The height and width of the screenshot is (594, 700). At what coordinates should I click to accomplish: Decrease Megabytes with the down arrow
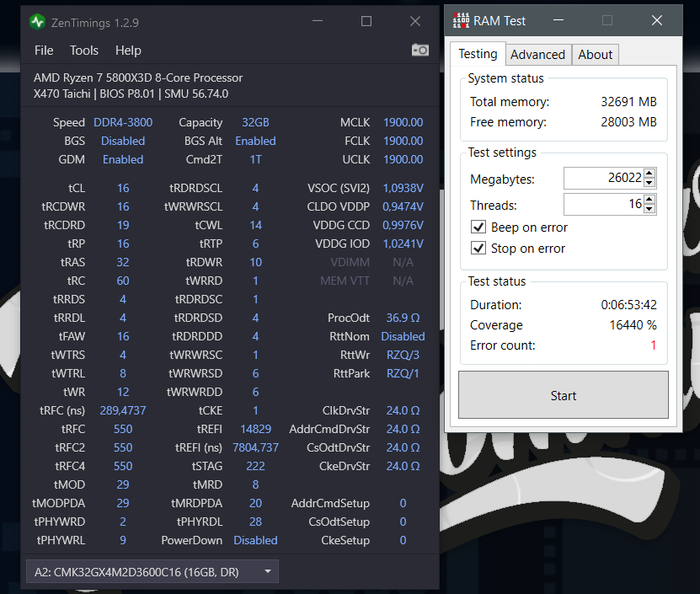pos(649,183)
